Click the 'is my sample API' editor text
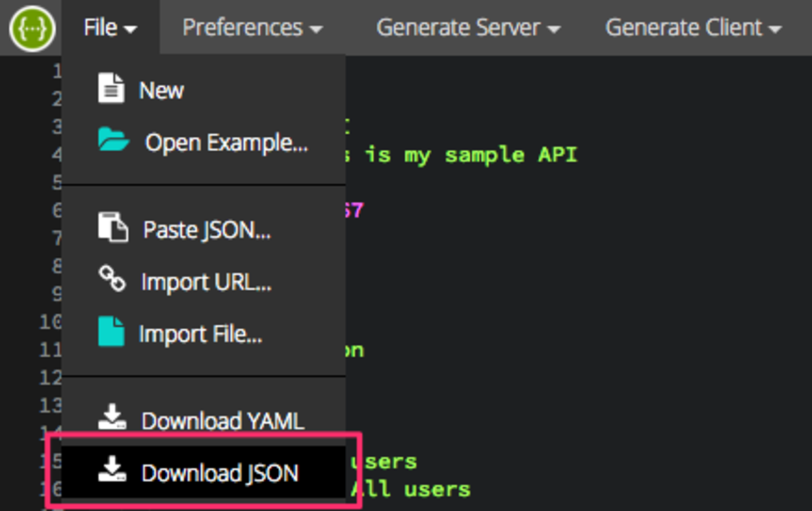The height and width of the screenshot is (511, 812). tap(471, 155)
